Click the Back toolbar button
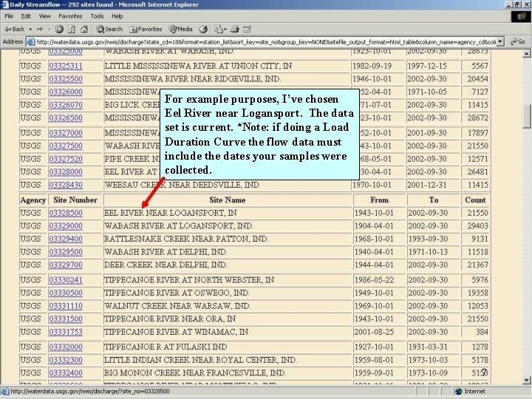This screenshot has height=399, width=532. pyautogui.click(x=14, y=29)
